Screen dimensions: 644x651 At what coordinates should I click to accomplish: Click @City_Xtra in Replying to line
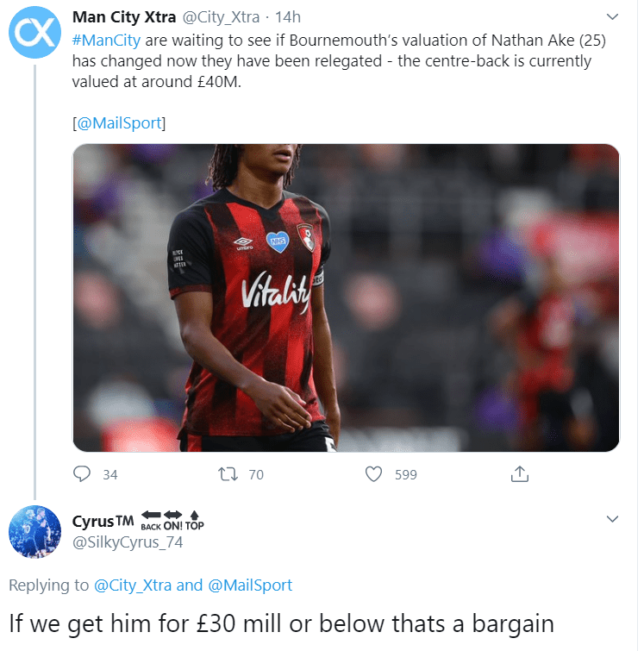[x=133, y=585]
